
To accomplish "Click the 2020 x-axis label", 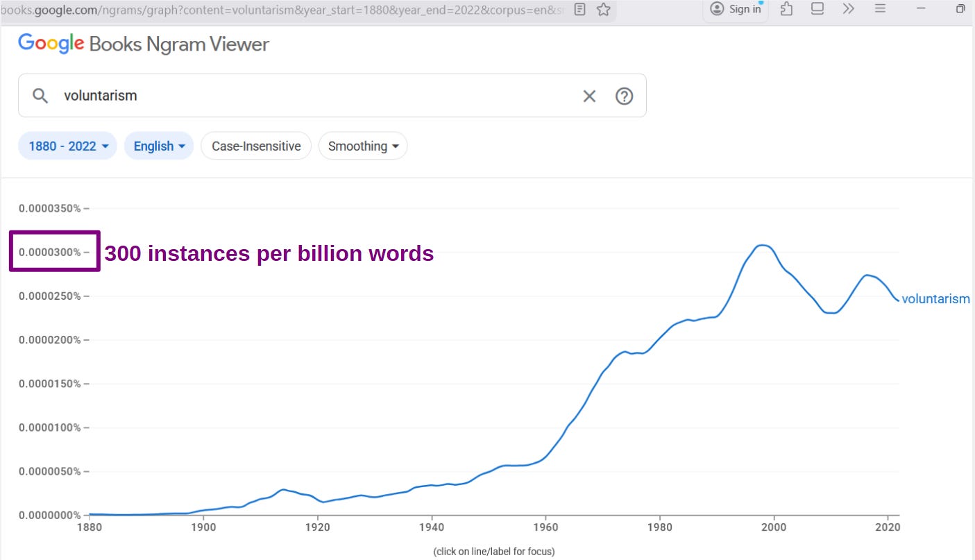I will click(x=888, y=527).
